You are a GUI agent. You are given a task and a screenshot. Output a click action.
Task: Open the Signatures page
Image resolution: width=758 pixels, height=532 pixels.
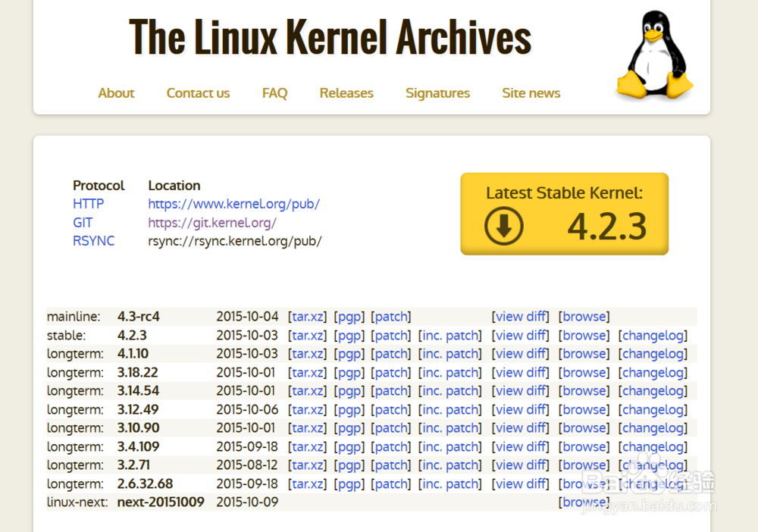pos(437,92)
